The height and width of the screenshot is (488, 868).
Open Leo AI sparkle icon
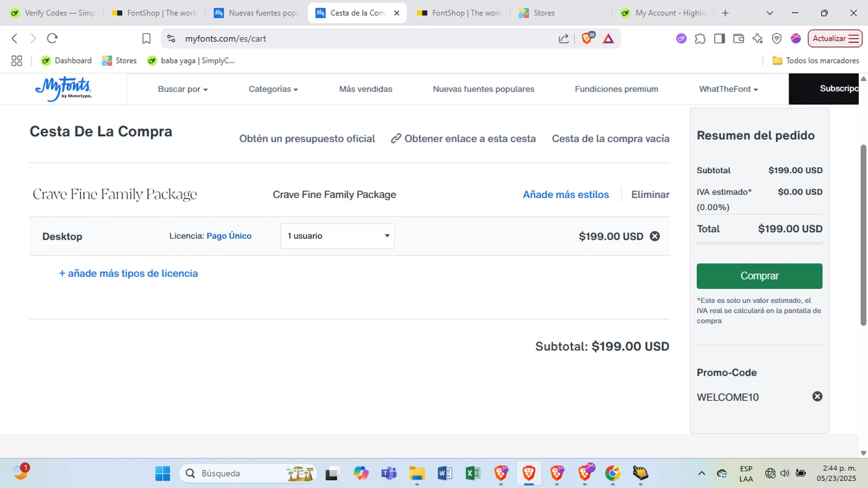pyautogui.click(x=757, y=39)
